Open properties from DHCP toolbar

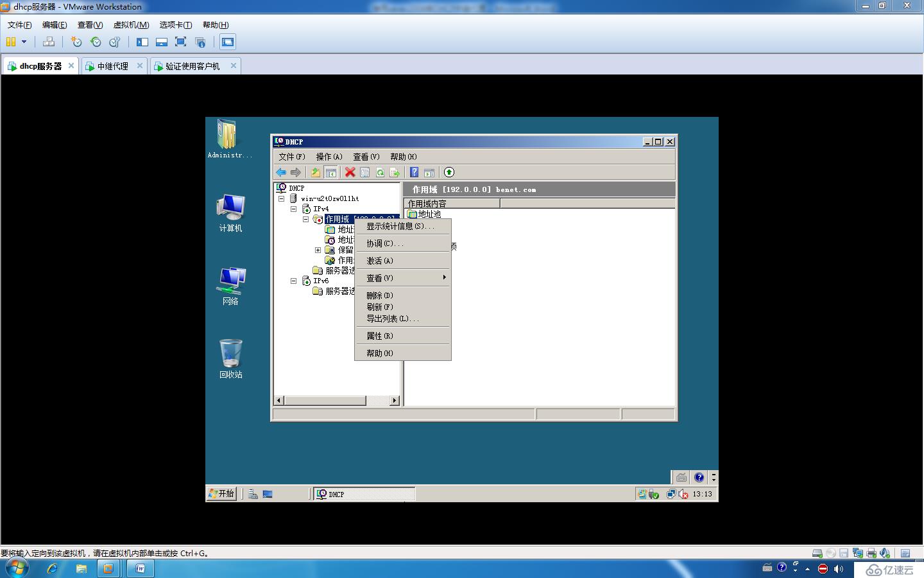coord(364,172)
